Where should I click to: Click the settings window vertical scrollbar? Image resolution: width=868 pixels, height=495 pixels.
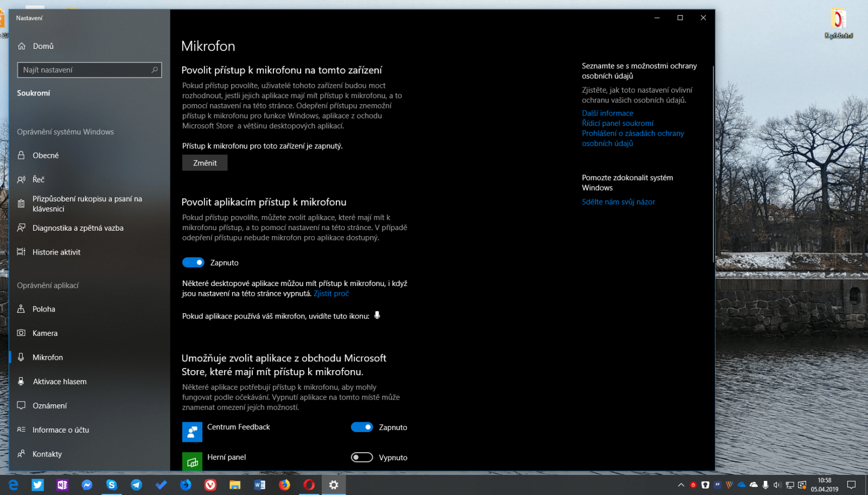(713, 164)
